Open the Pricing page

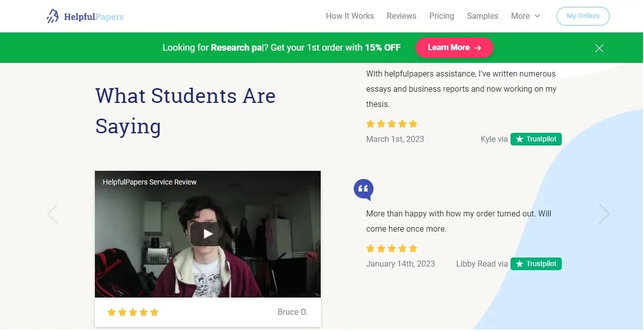click(x=442, y=16)
